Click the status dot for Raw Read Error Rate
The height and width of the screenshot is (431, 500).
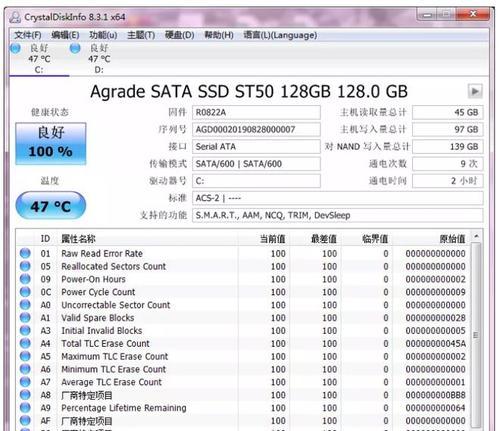point(25,253)
